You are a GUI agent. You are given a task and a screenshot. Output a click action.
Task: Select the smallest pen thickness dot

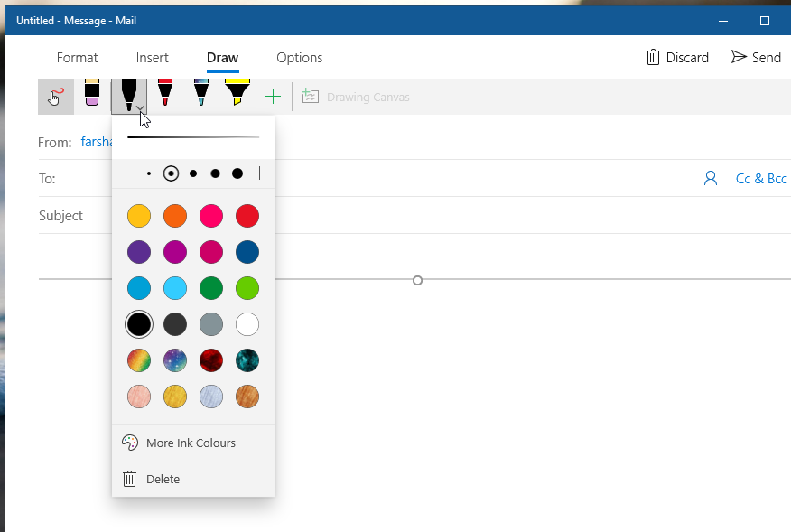tap(148, 173)
